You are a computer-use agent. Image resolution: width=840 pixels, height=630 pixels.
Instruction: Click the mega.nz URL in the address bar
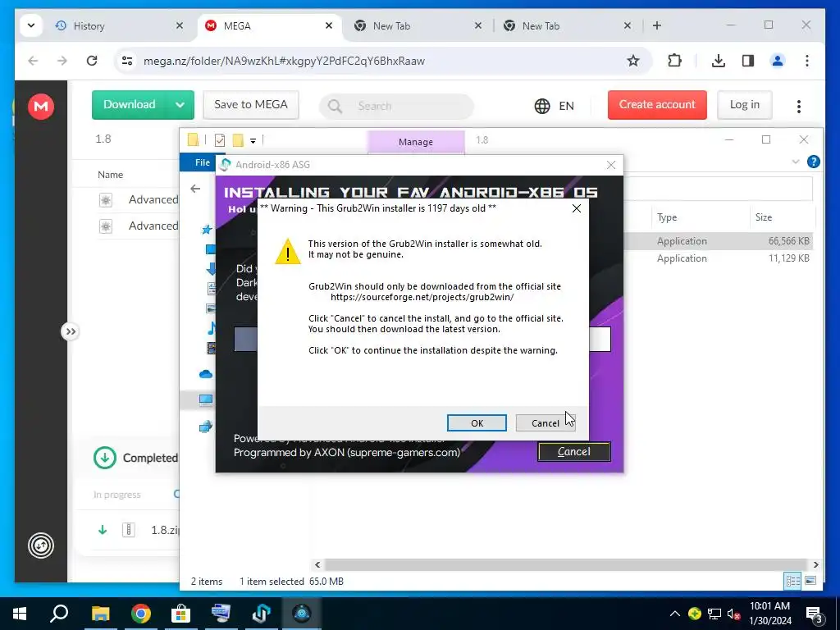point(284,61)
